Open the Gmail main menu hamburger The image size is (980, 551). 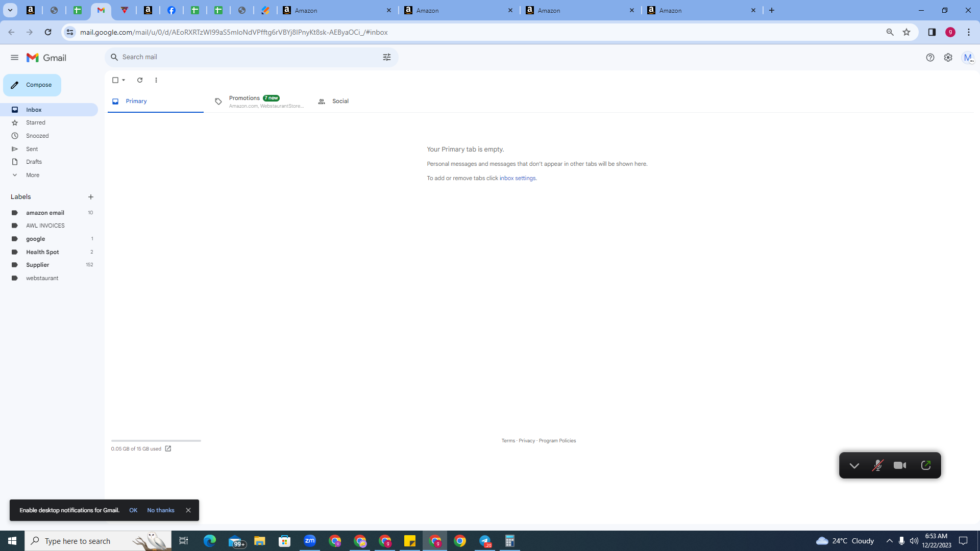14,58
